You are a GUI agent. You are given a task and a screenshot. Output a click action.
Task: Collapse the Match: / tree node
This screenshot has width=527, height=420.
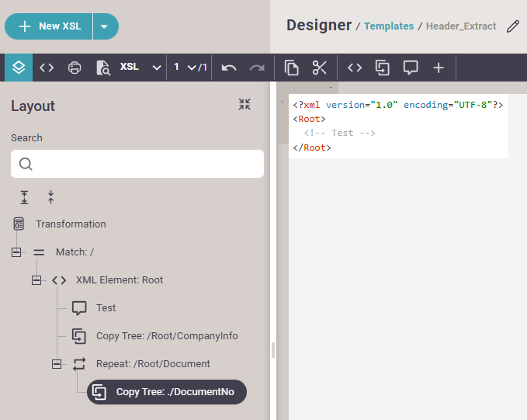coord(16,252)
